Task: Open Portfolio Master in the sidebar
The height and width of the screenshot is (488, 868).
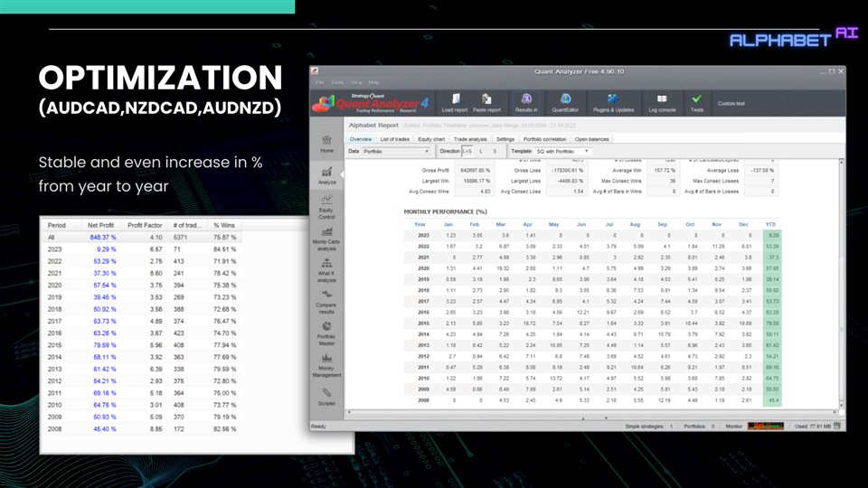Action: [x=326, y=333]
